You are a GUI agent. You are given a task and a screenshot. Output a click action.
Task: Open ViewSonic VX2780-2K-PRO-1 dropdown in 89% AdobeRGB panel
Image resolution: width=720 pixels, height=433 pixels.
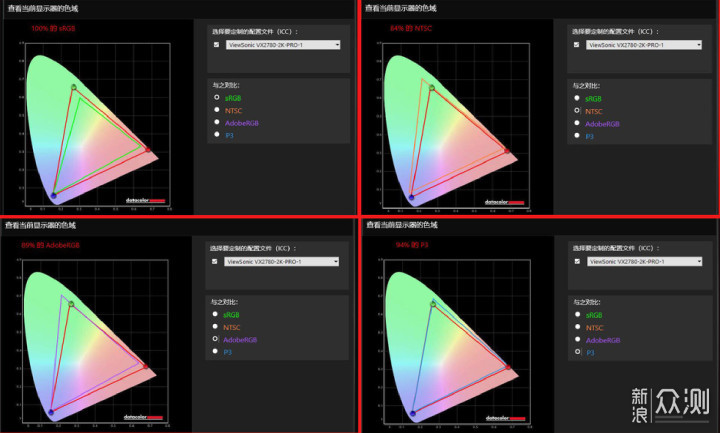[x=281, y=261]
